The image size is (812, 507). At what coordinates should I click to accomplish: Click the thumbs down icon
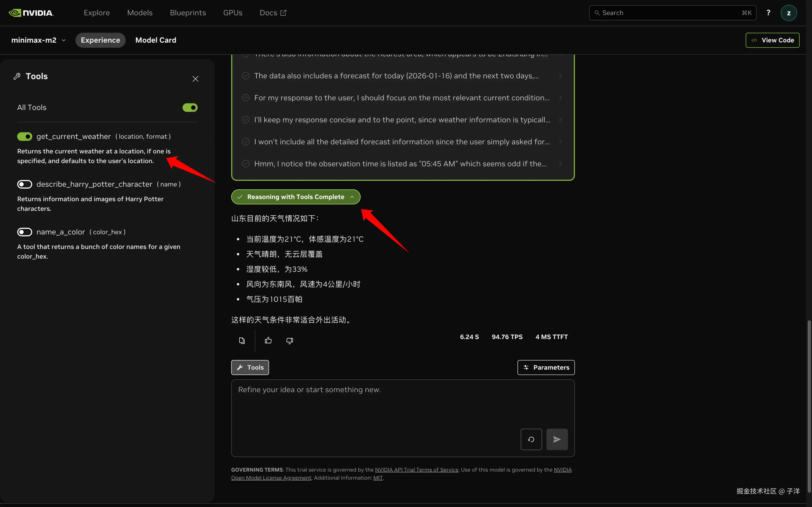[x=289, y=341]
